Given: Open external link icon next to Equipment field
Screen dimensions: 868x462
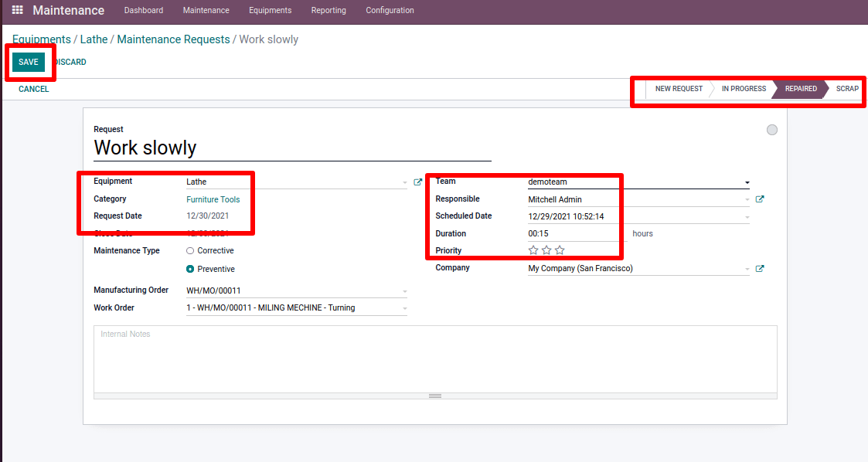Looking at the screenshot, I should click(x=418, y=182).
